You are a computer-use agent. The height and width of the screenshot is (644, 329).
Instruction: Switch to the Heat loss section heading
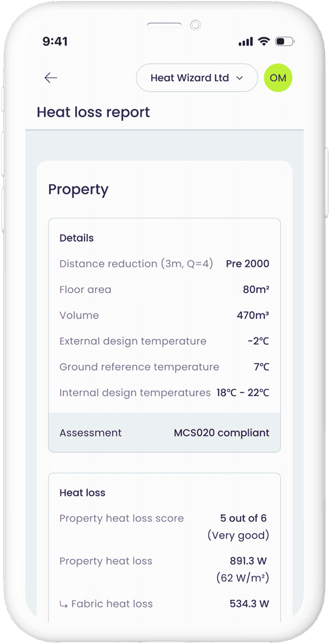77,493
